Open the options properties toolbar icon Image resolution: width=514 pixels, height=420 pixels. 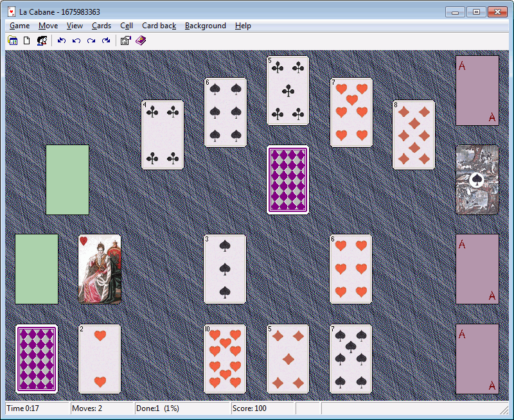[x=125, y=40]
